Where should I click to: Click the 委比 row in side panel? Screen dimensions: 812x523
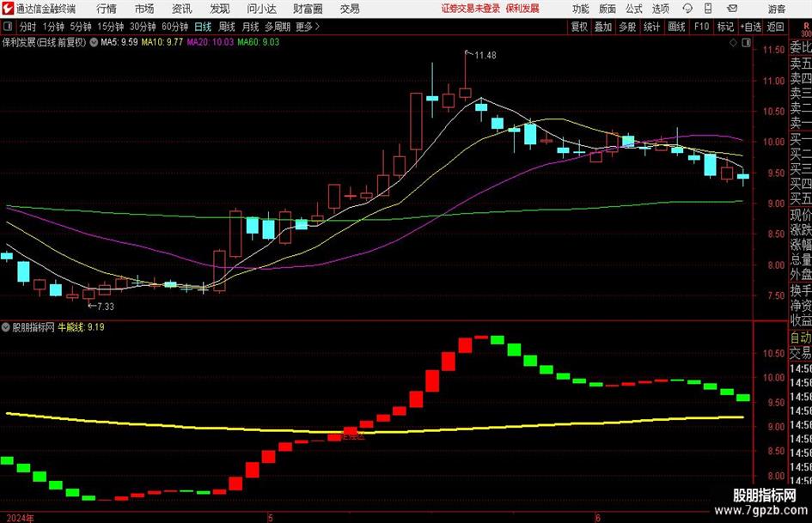pos(801,47)
